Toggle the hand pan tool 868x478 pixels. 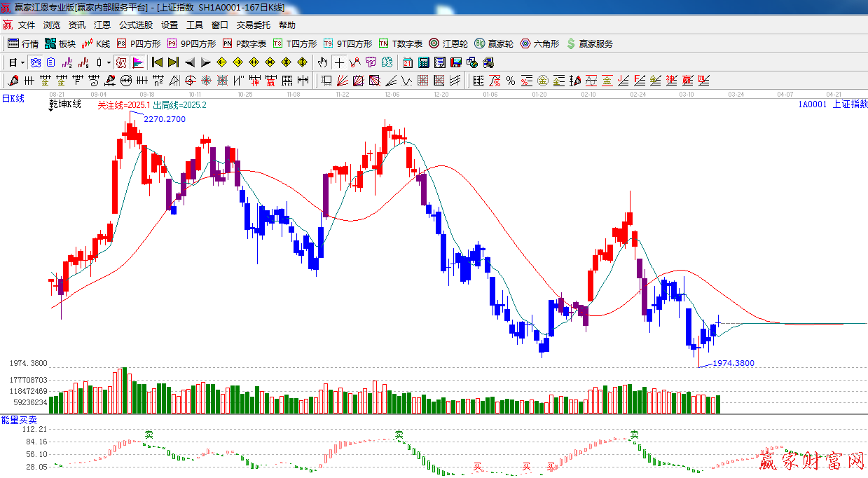(x=323, y=62)
